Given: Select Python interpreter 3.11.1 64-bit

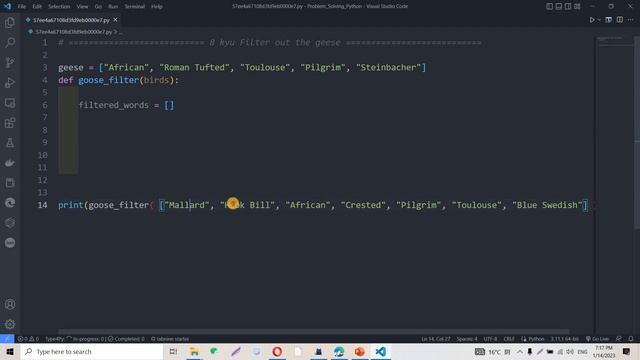Looking at the screenshot, I should coord(564,339).
